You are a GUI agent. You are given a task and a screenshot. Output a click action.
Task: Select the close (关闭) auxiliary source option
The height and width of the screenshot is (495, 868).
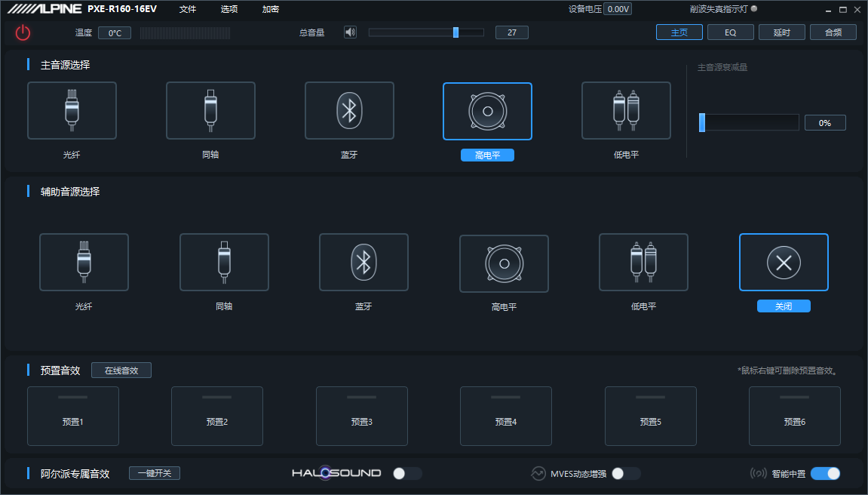coord(784,262)
